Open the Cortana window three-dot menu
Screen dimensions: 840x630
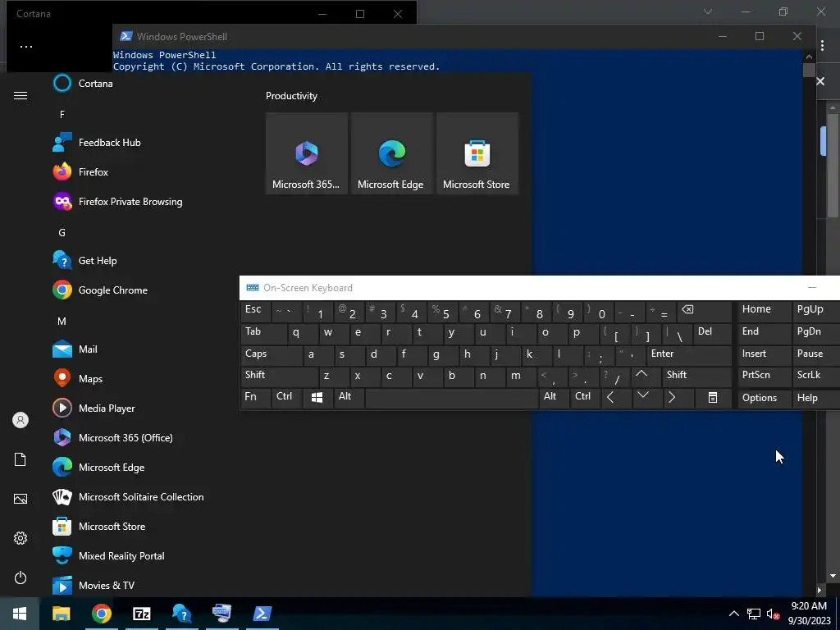[x=26, y=47]
